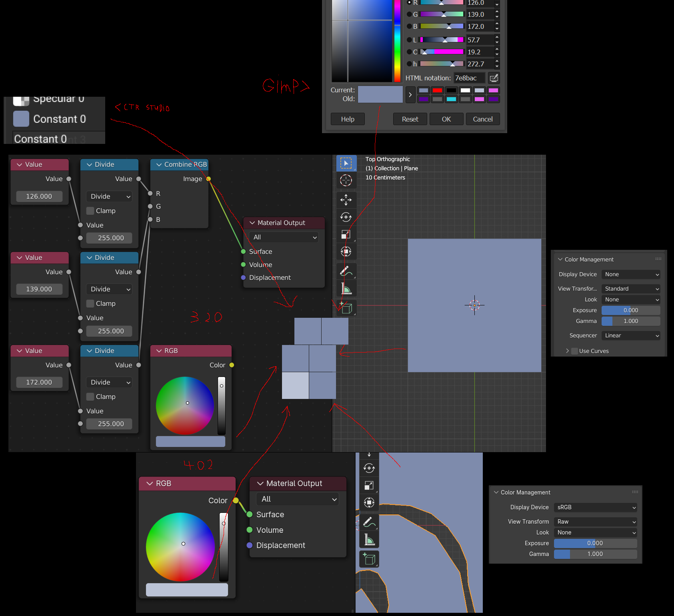Select the Annotate tool in lower viewport
This screenshot has height=616, width=674.
point(369,522)
